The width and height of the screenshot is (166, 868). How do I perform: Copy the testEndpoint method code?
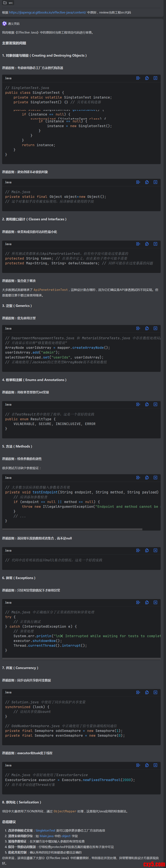pos(147,477)
